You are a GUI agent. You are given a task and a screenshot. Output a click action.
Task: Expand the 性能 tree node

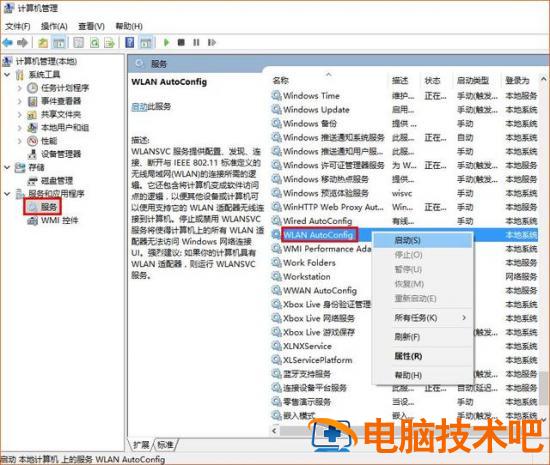(x=20, y=141)
